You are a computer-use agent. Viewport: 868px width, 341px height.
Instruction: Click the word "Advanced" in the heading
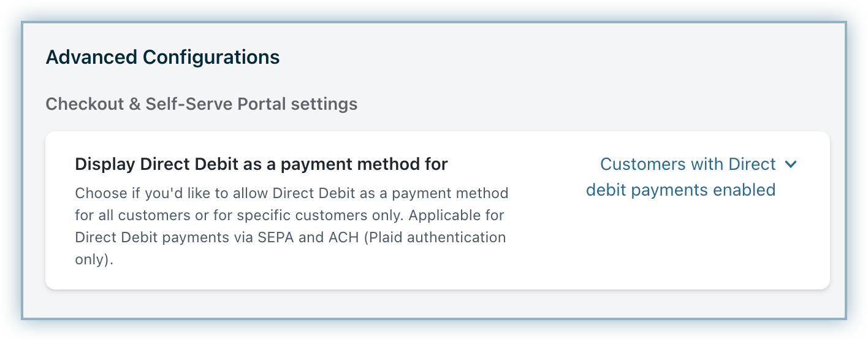[x=91, y=57]
